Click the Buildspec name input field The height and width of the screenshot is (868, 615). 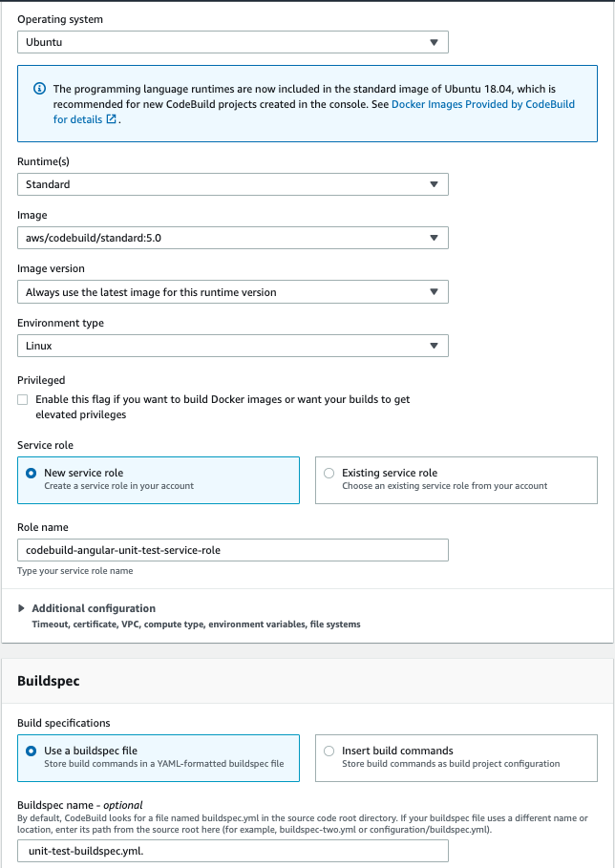click(232, 851)
